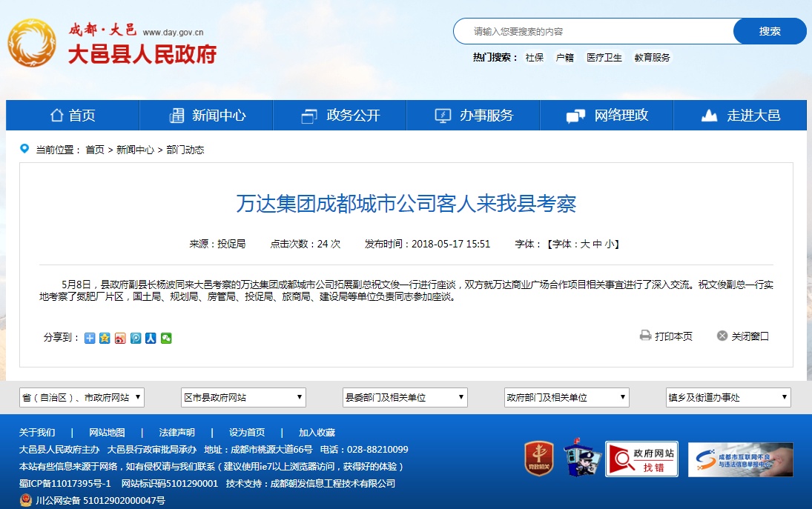Focus the search box 请输入您要搜索的内容

tap(593, 31)
